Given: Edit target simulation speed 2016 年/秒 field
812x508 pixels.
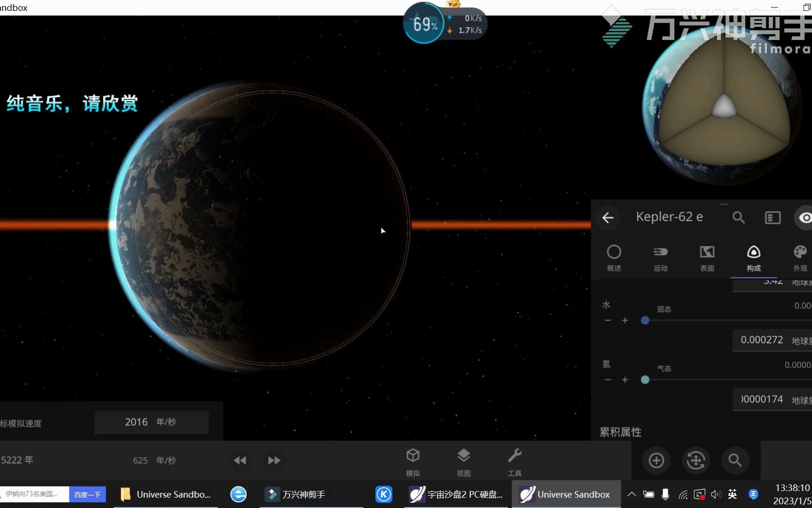Looking at the screenshot, I should (x=152, y=422).
